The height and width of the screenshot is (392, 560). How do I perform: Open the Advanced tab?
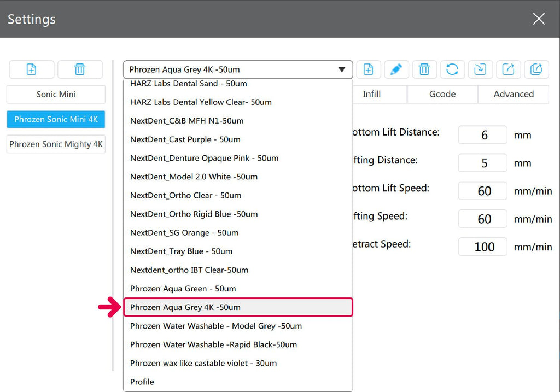(514, 94)
